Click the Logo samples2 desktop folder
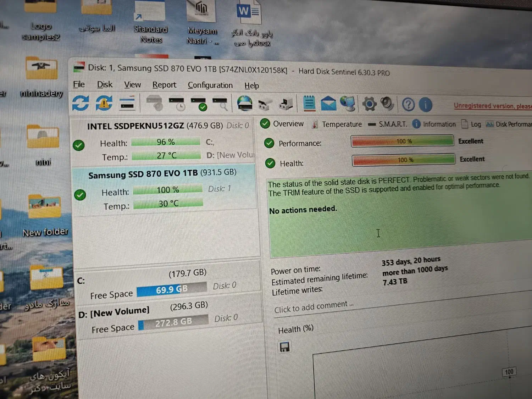 tap(40, 21)
